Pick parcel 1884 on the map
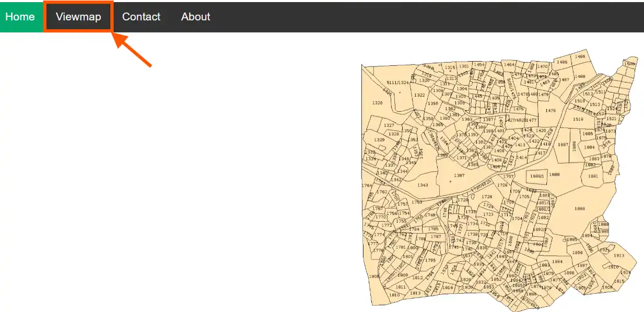 (x=557, y=261)
